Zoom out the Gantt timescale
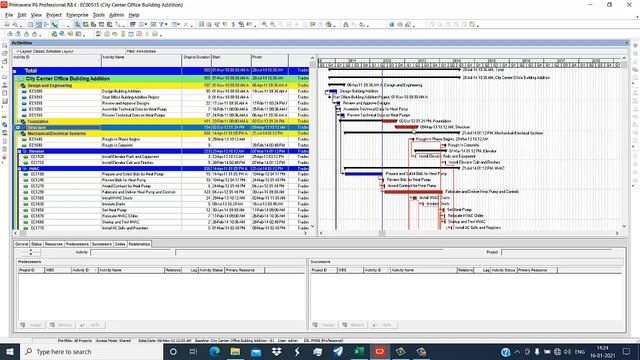This screenshot has height=360, width=640. (x=272, y=24)
